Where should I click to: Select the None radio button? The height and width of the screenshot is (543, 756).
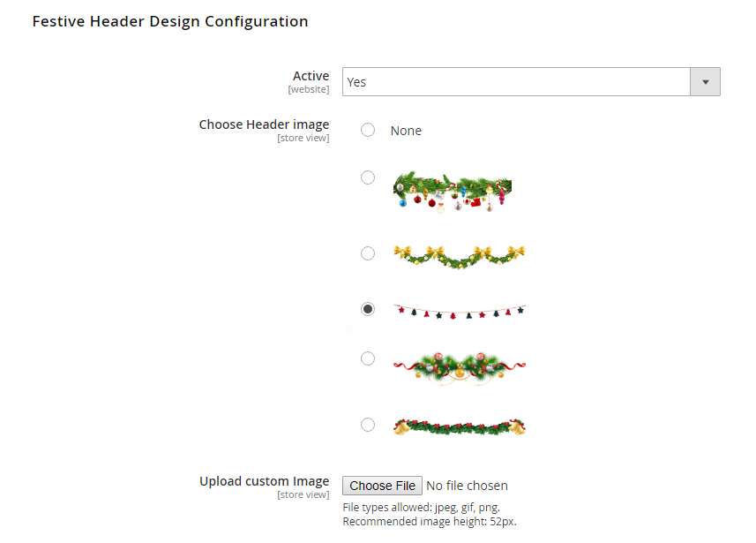[368, 131]
